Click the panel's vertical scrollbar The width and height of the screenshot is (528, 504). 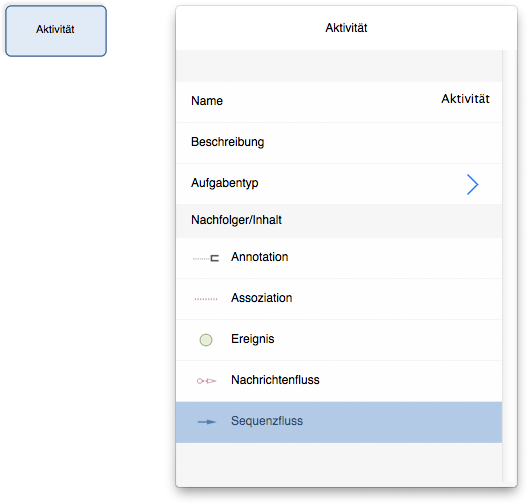point(509,266)
